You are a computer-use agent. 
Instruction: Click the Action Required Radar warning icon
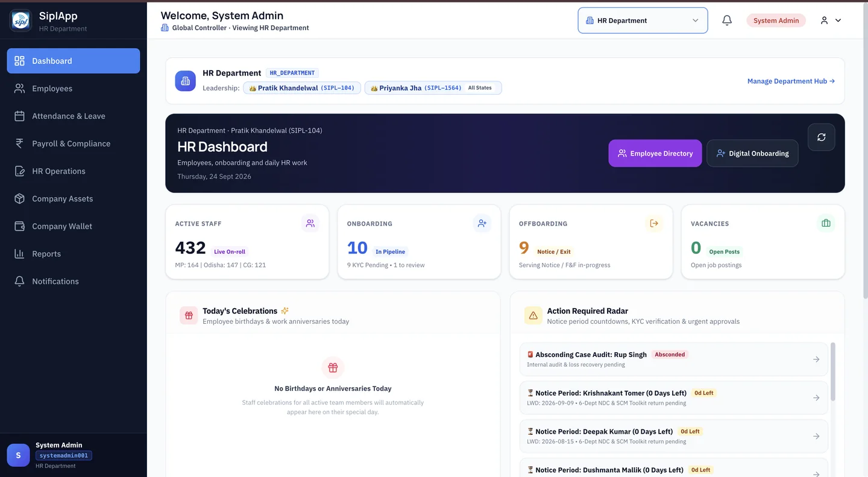point(533,315)
